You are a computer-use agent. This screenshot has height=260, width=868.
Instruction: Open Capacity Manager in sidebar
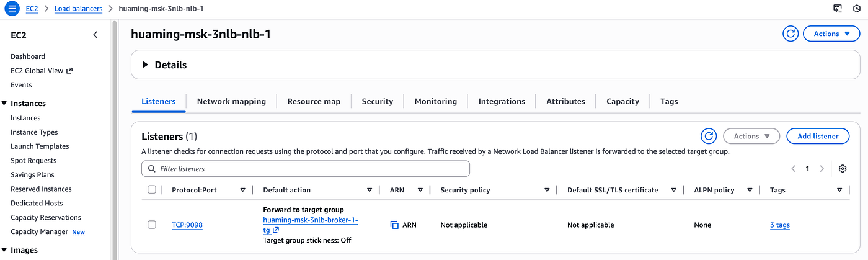point(39,232)
